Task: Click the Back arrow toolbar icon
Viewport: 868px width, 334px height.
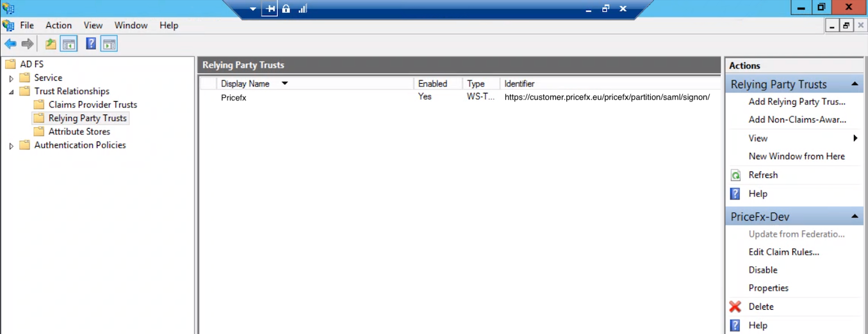Action: tap(10, 44)
